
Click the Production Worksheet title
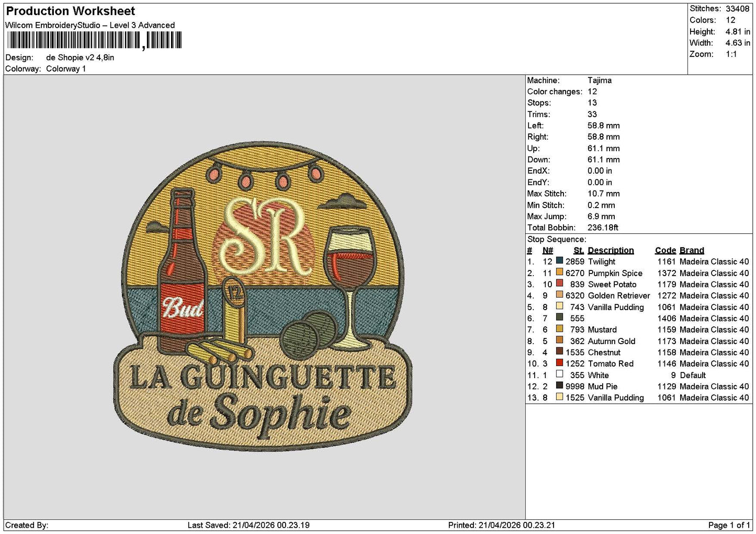(71, 11)
